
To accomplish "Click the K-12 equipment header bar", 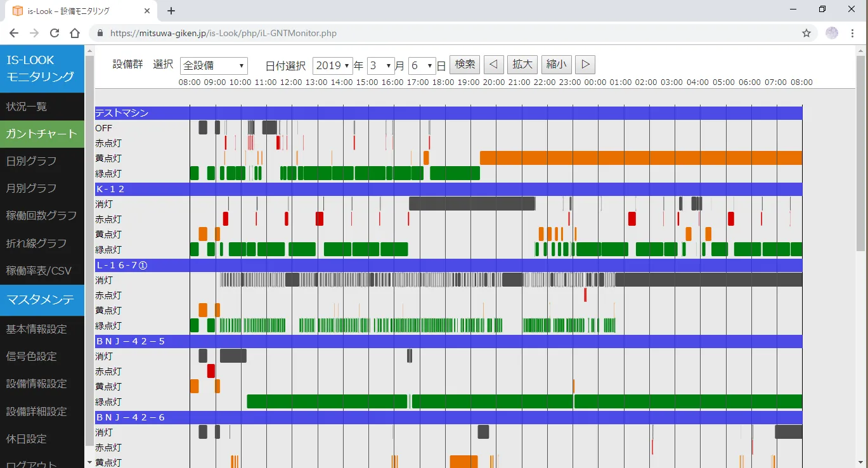I will click(x=448, y=189).
